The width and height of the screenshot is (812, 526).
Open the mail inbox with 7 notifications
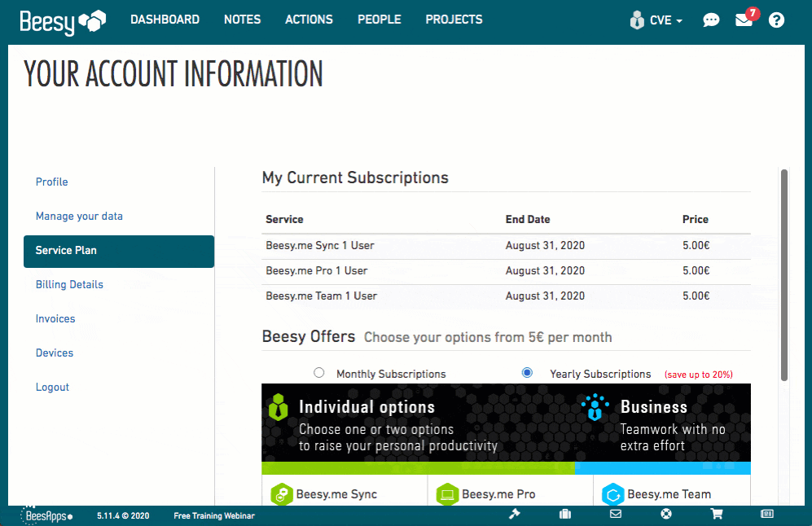tap(746, 19)
